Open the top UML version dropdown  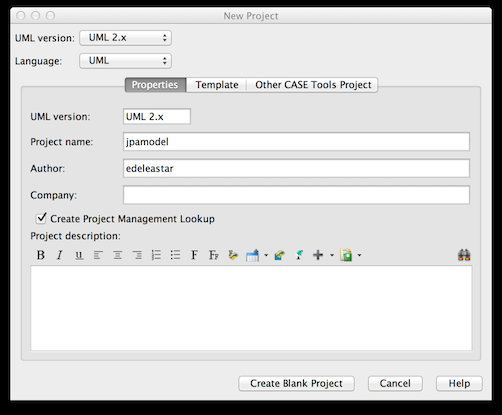126,38
